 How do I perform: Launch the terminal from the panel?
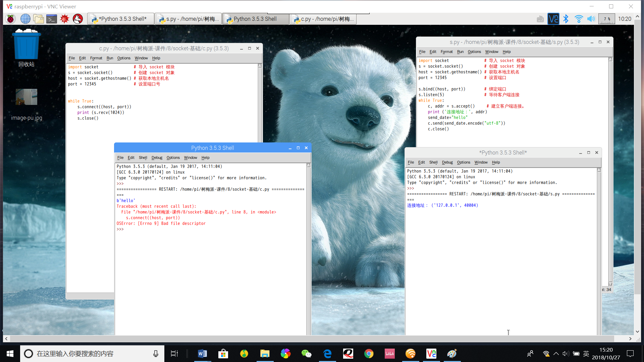[51, 19]
